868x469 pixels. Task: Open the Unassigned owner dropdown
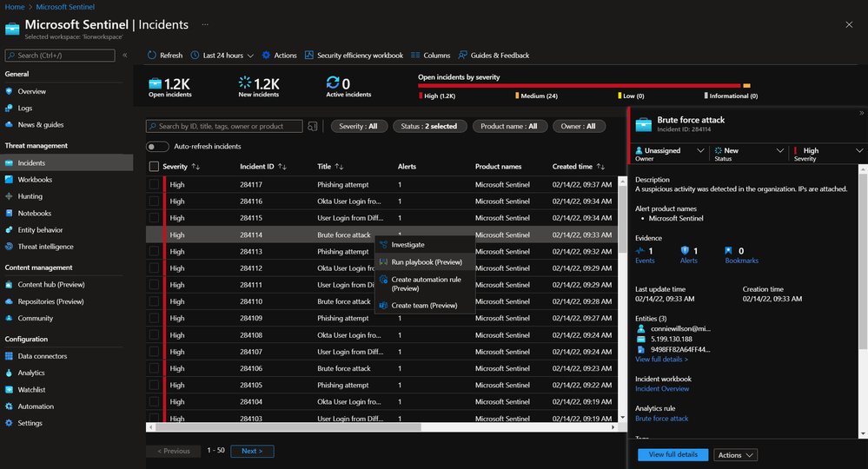670,154
